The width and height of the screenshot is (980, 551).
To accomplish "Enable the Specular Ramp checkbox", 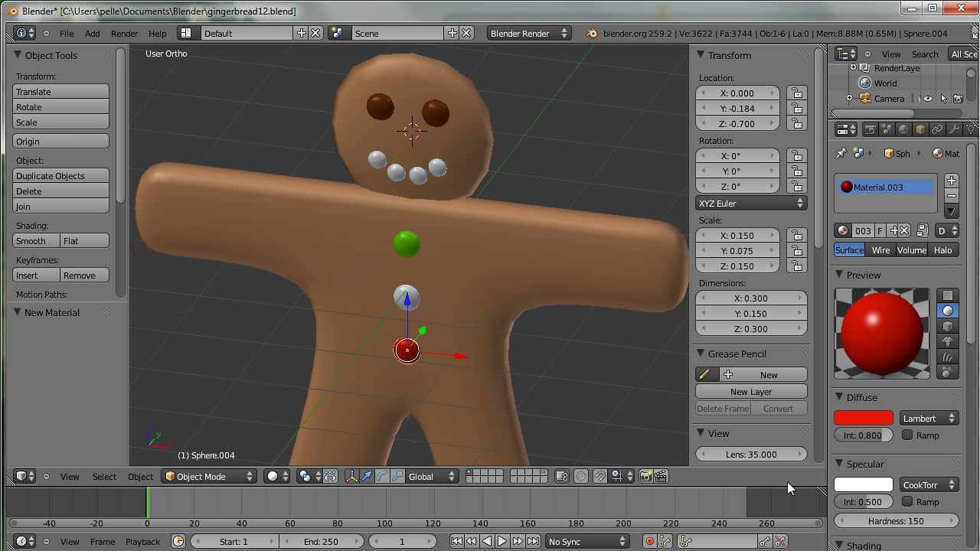I will (x=907, y=501).
